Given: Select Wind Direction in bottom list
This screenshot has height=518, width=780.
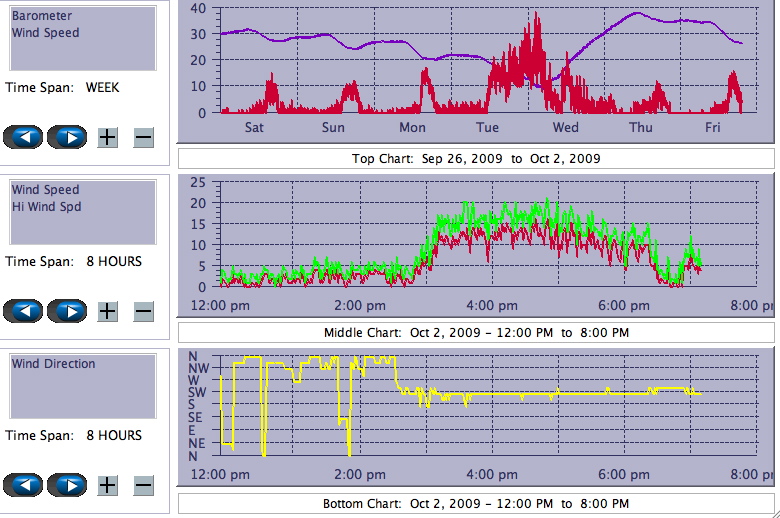Looking at the screenshot, I should pyautogui.click(x=54, y=364).
